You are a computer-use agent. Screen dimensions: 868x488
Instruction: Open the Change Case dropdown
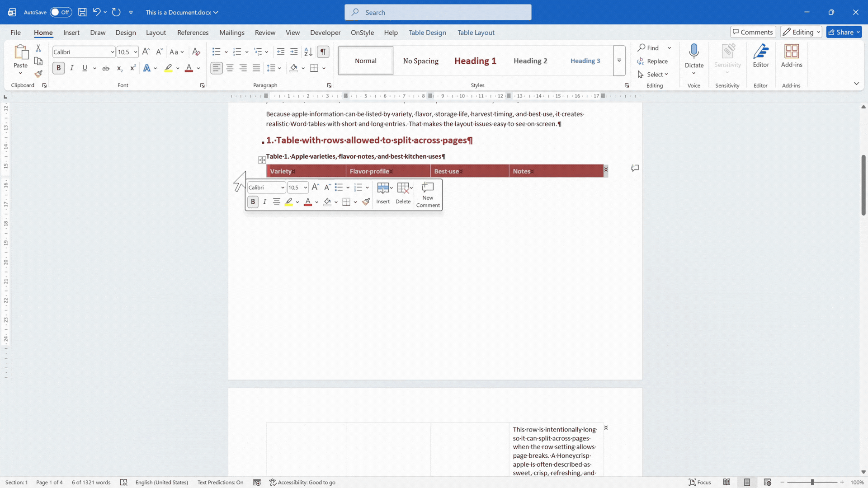click(x=177, y=52)
